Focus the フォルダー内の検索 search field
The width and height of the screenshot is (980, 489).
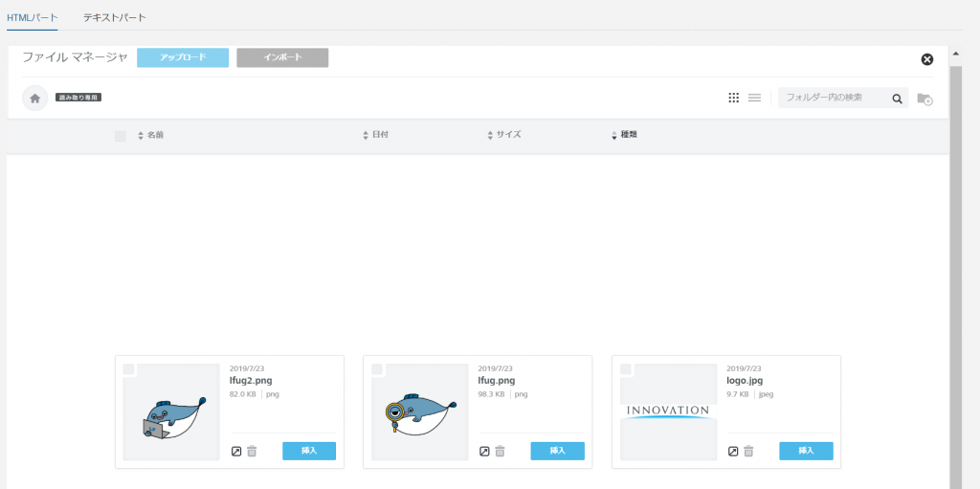[x=831, y=98]
